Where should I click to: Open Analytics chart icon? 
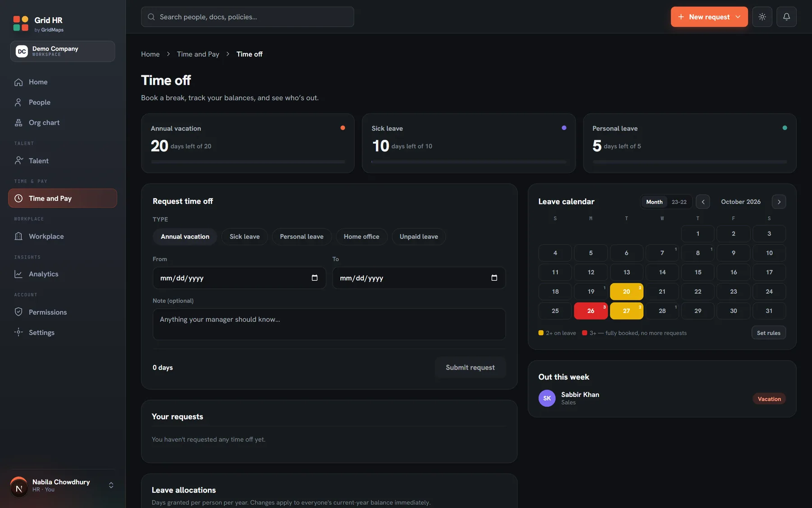(x=18, y=274)
